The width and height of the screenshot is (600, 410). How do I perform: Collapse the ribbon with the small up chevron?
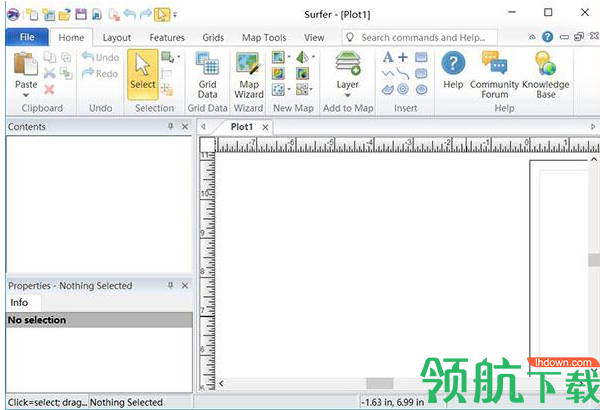pos(532,37)
